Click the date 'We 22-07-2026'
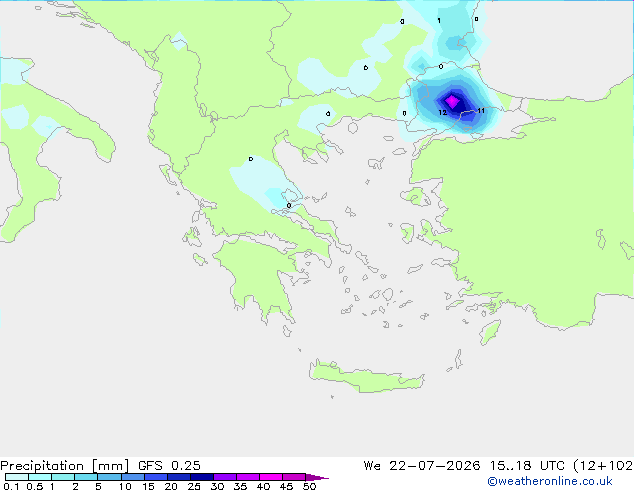The image size is (634, 490). [422, 466]
